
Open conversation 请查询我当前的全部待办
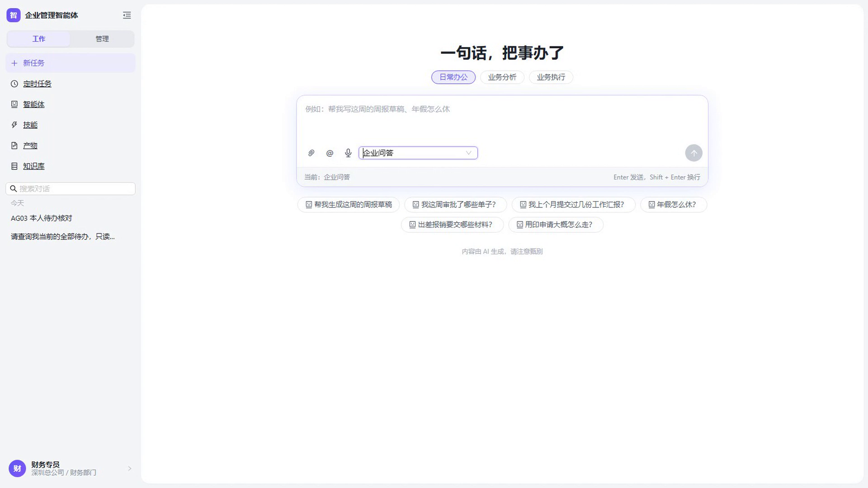click(71, 237)
